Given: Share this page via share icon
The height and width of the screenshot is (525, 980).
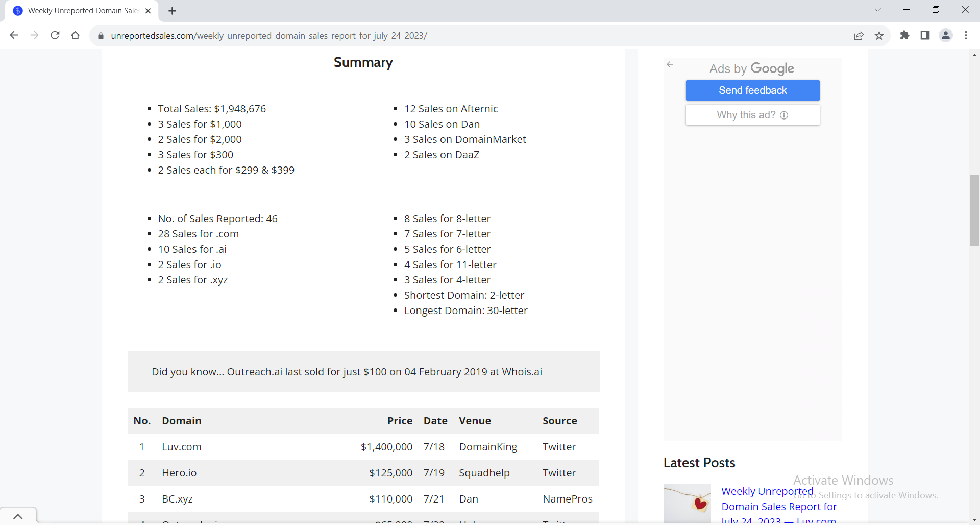Looking at the screenshot, I should (859, 35).
